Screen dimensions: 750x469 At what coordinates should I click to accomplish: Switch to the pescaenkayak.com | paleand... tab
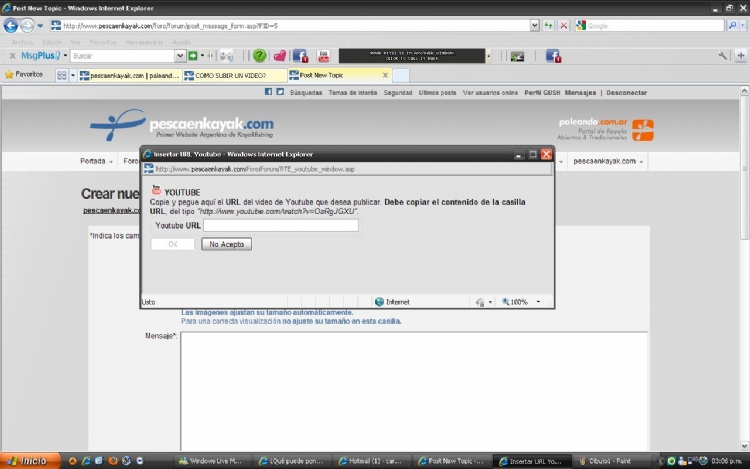pyautogui.click(x=130, y=75)
